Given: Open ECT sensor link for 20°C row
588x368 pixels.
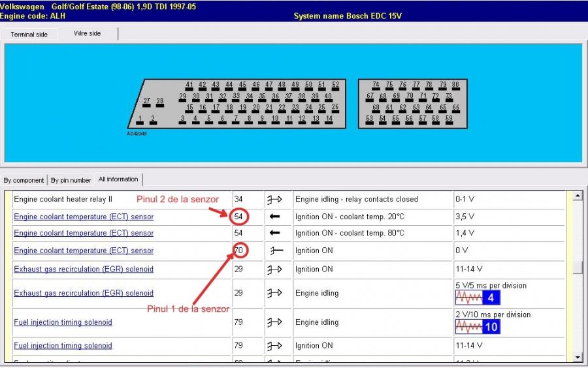Looking at the screenshot, I should tap(84, 217).
